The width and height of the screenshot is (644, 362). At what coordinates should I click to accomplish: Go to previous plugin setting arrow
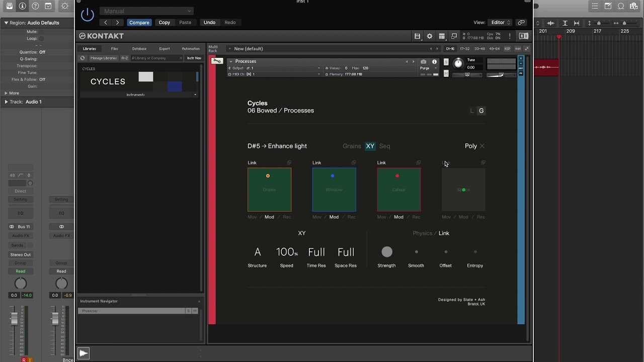(x=106, y=23)
